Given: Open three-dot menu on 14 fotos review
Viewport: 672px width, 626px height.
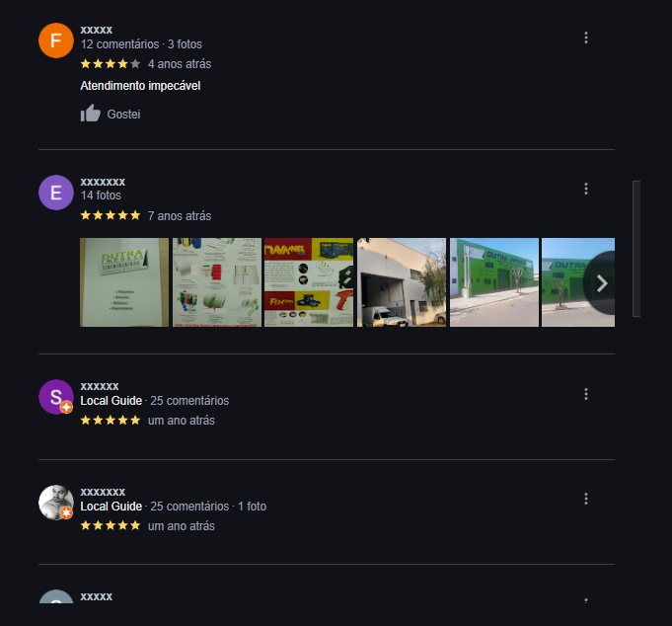Looking at the screenshot, I should tap(586, 189).
